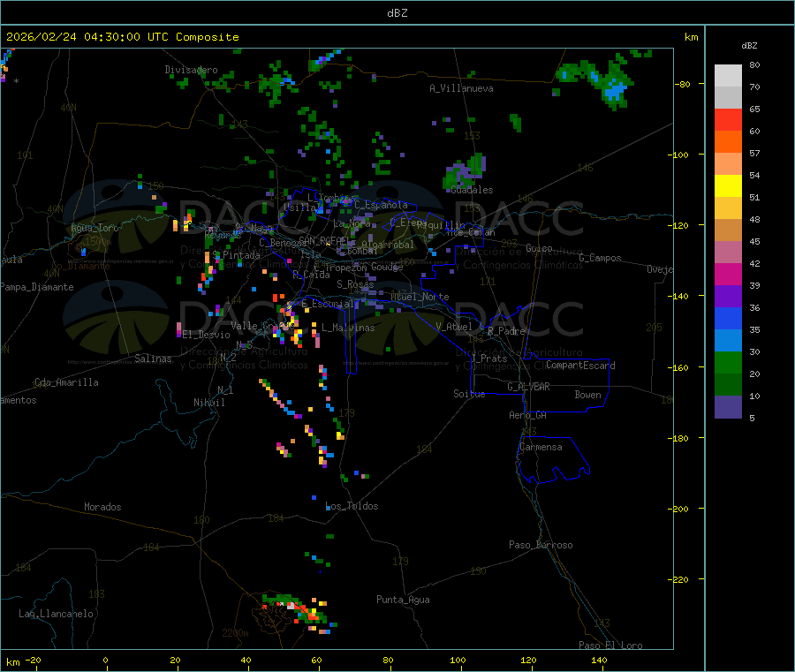795x672 pixels.
Task: Click the 'CompantEscard' label
Action: point(580,366)
